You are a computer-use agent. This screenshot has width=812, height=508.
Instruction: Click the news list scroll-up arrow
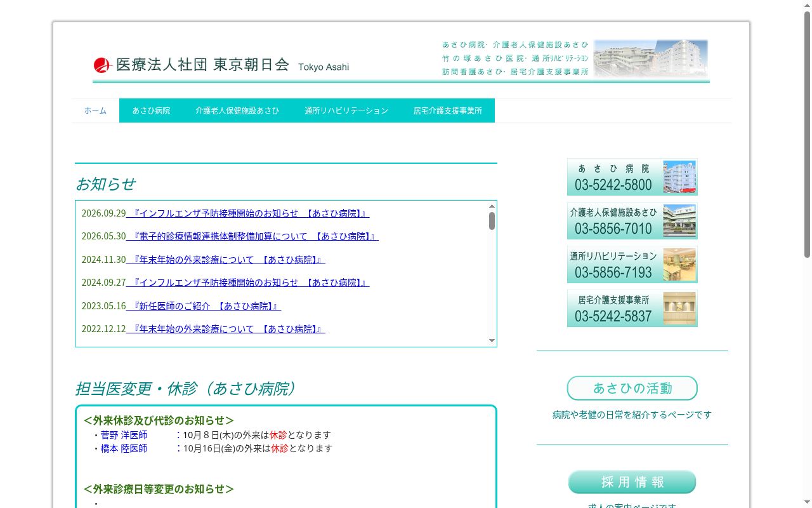(492, 206)
